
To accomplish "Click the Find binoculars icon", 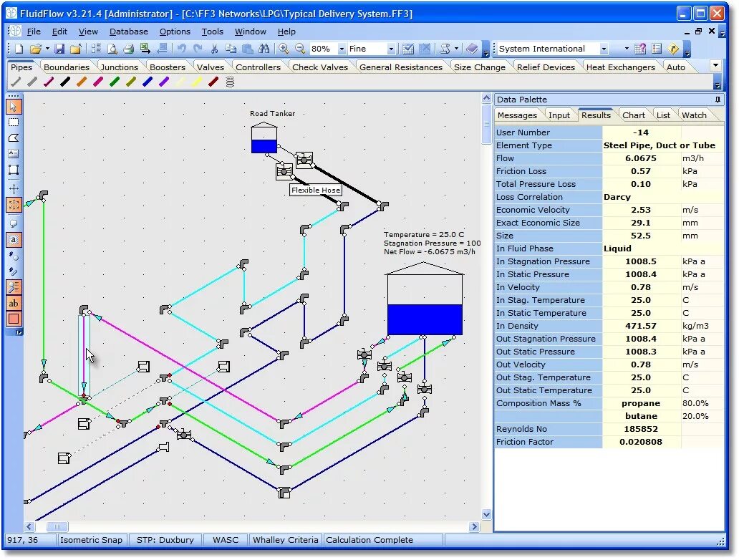I will click(265, 48).
